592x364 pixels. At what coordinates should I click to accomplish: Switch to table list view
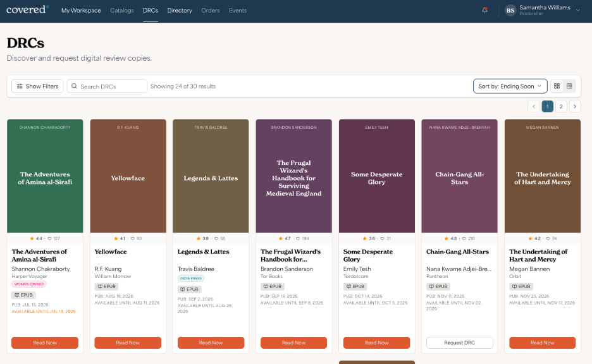click(x=569, y=86)
